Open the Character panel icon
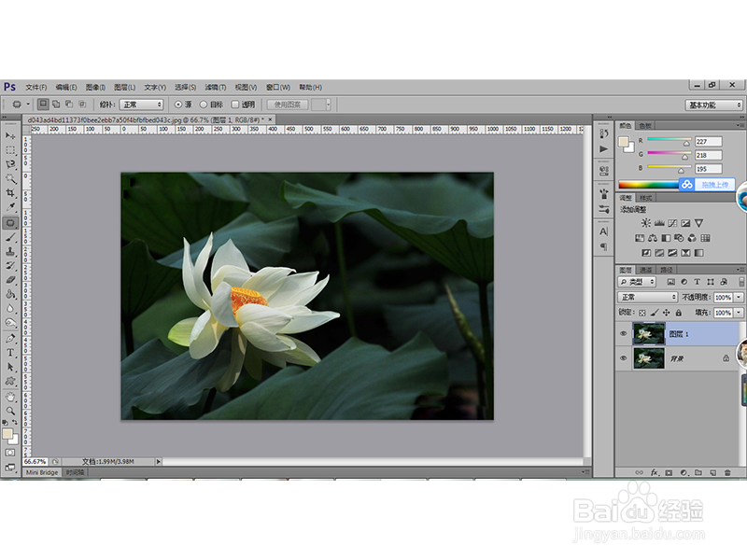The image size is (747, 560). (x=604, y=231)
